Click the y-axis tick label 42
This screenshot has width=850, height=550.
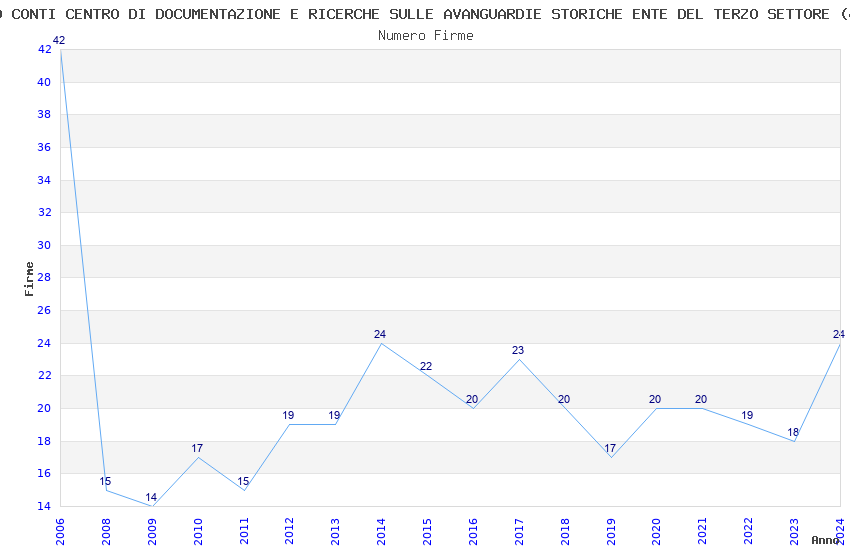[x=44, y=49]
